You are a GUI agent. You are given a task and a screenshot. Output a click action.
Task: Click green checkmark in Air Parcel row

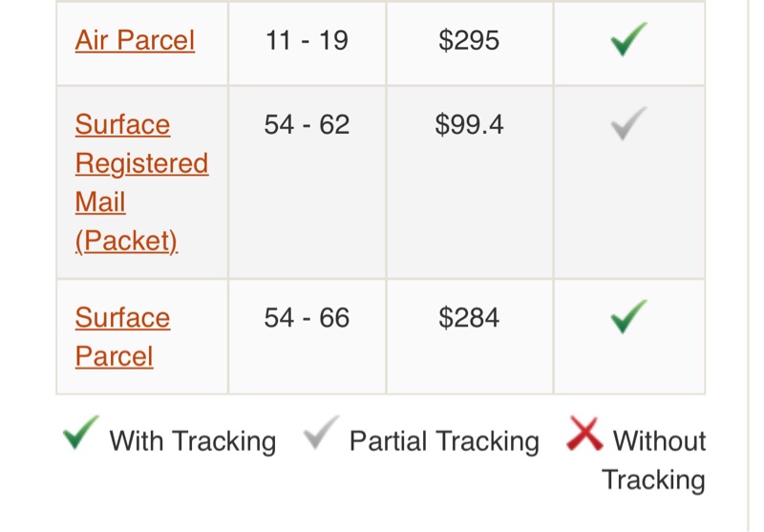pos(628,39)
